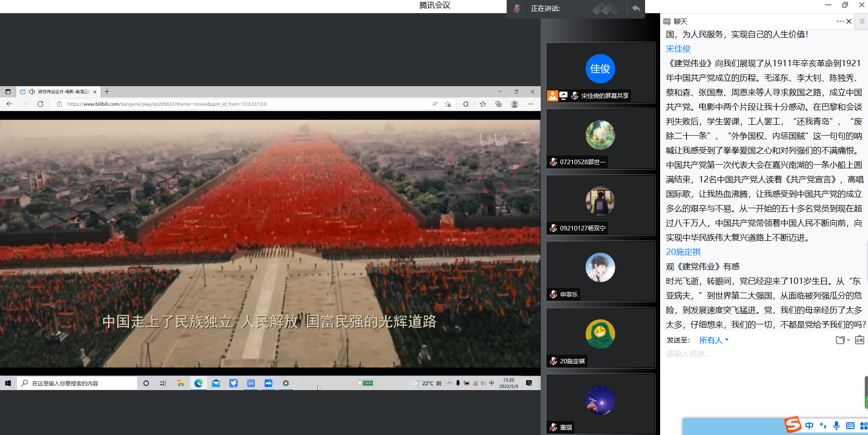868x435 pixels.
Task: Click the browser profile avatar
Action: click(514, 104)
